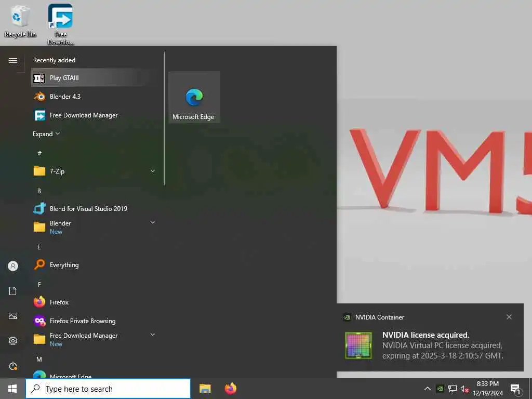Open the Pictures sidebar icon
The image size is (532, 399).
point(13,316)
